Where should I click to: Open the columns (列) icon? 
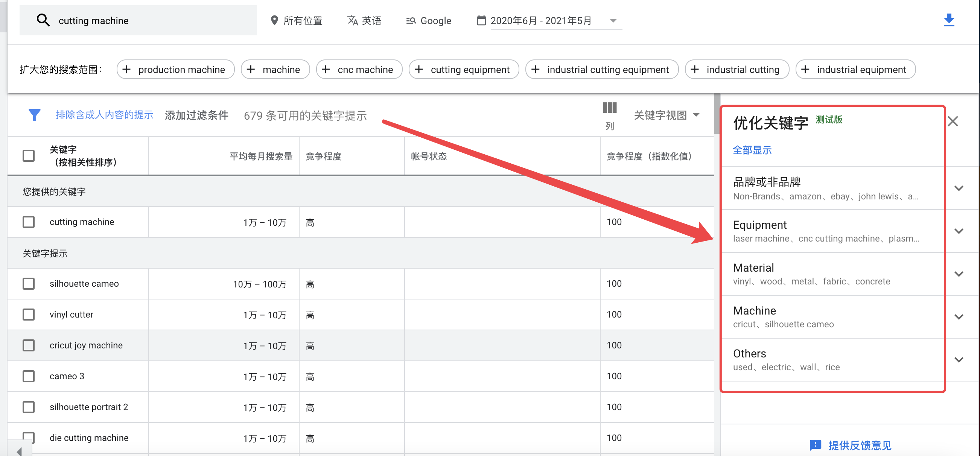[x=609, y=108]
